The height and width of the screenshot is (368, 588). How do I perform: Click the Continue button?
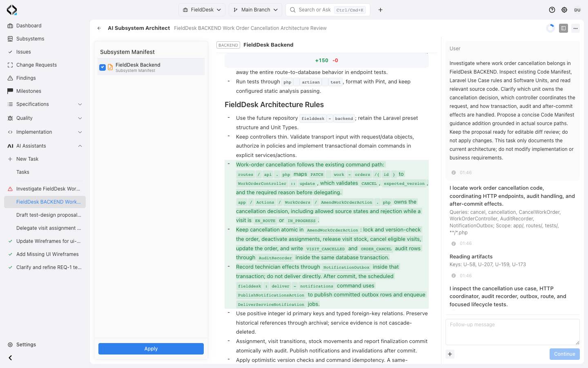pos(565,354)
